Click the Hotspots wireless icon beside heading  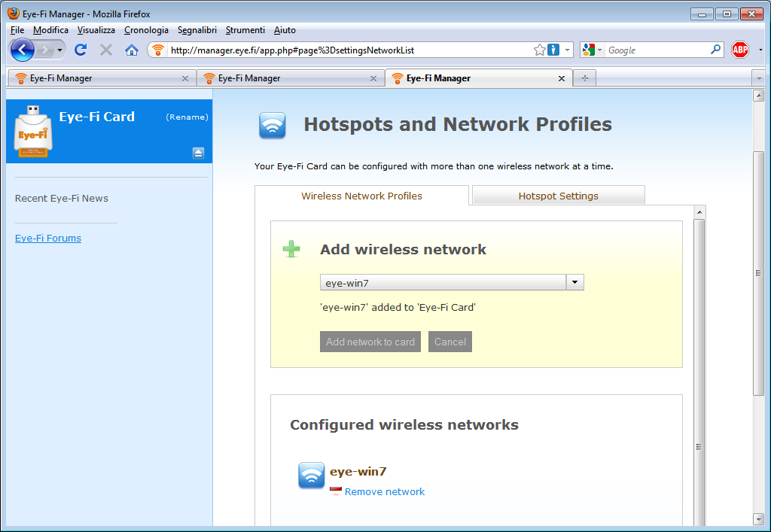pos(273,125)
